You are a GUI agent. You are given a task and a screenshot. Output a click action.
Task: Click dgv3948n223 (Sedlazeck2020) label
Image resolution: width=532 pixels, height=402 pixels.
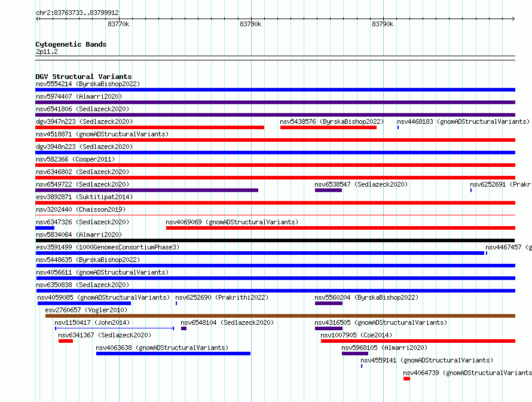[x=84, y=147]
